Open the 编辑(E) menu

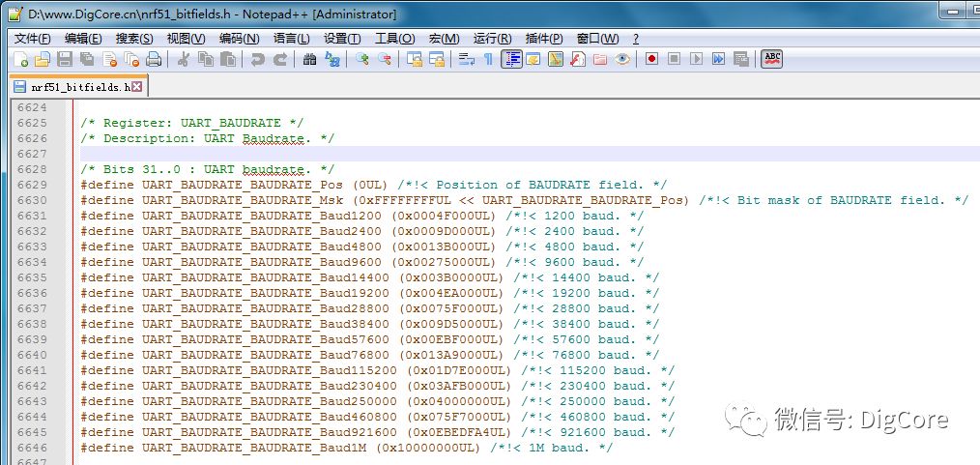click(x=84, y=39)
